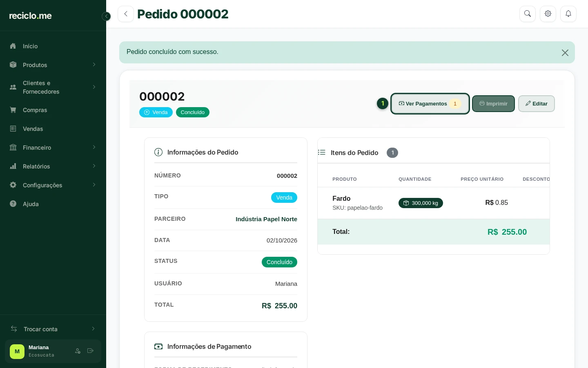The width and height of the screenshot is (588, 368).
Task: Click the 300,000 kg quantity badge
Action: [x=421, y=203]
